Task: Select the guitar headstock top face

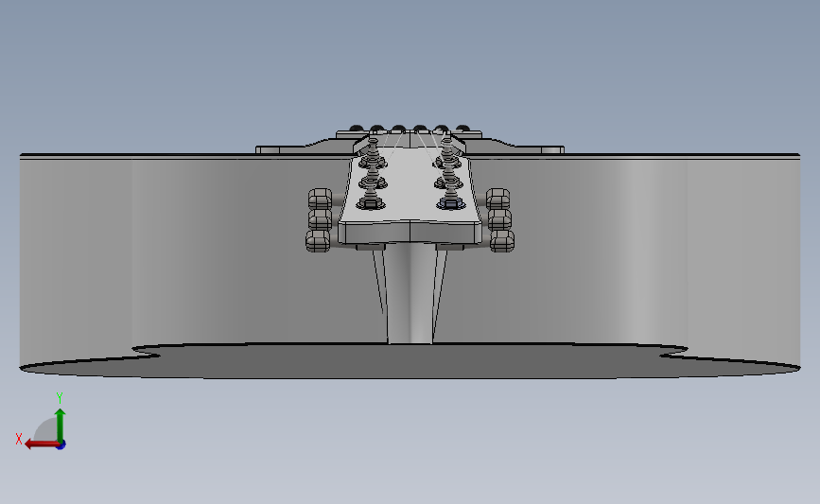Action: click(410, 183)
